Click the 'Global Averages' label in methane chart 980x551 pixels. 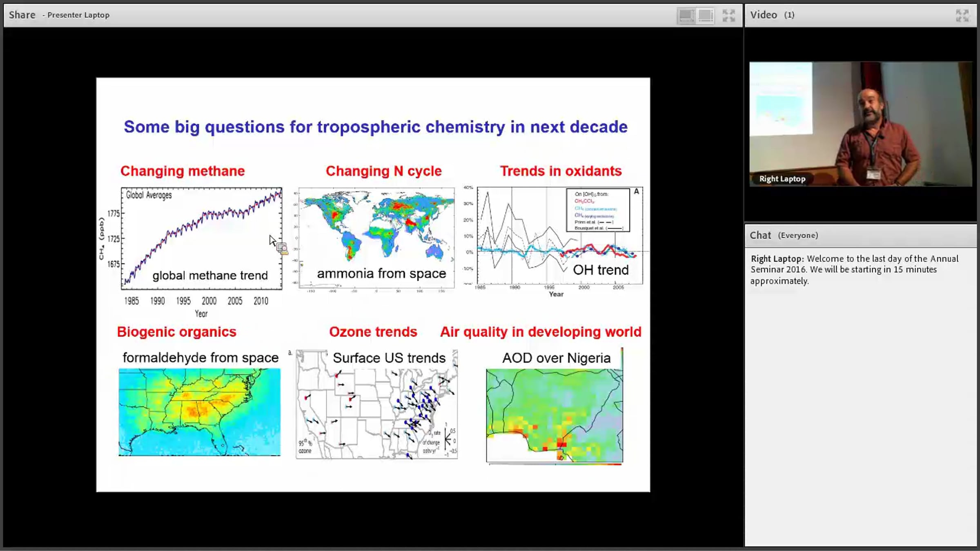[x=149, y=195]
